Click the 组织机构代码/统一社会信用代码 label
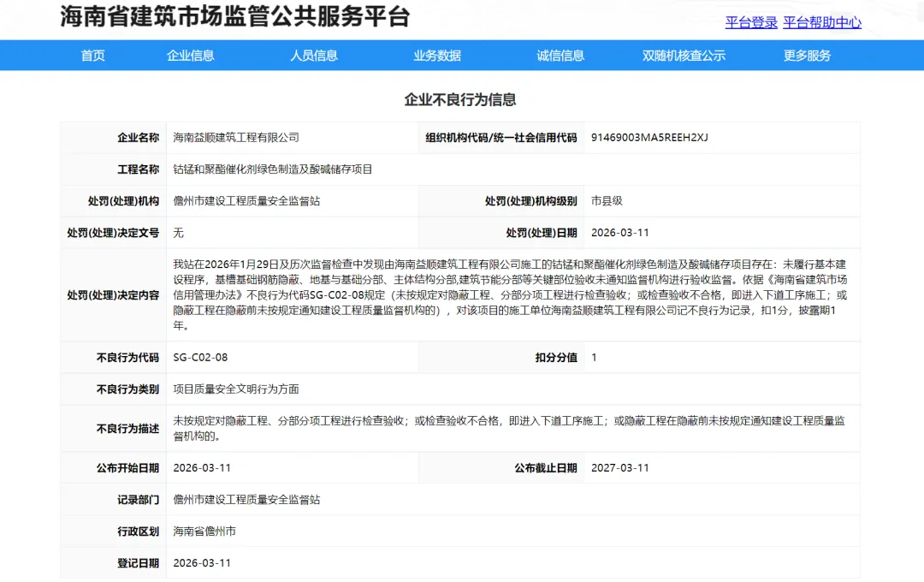Viewport: 924px width, 582px height. pos(500,138)
